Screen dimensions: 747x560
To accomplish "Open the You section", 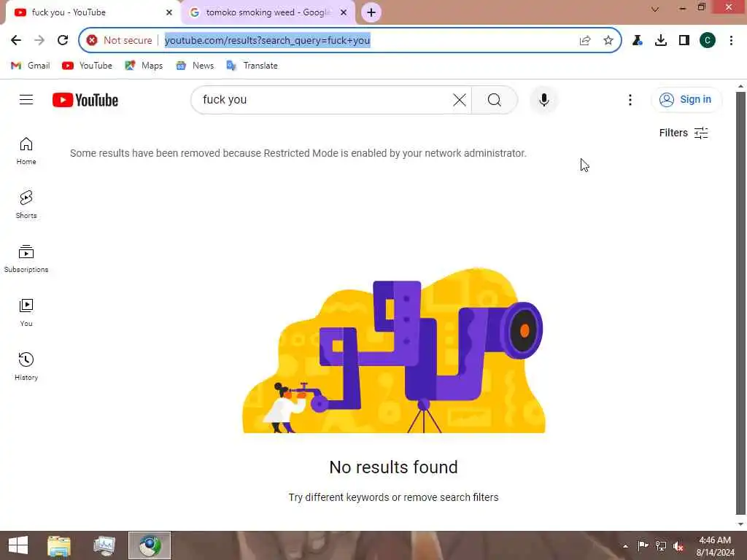I will pos(26,312).
